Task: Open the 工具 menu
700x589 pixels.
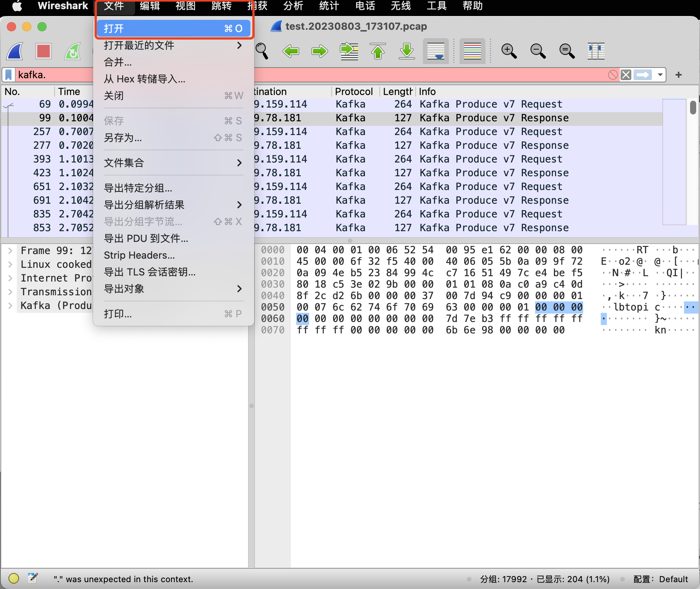Action: [x=437, y=6]
